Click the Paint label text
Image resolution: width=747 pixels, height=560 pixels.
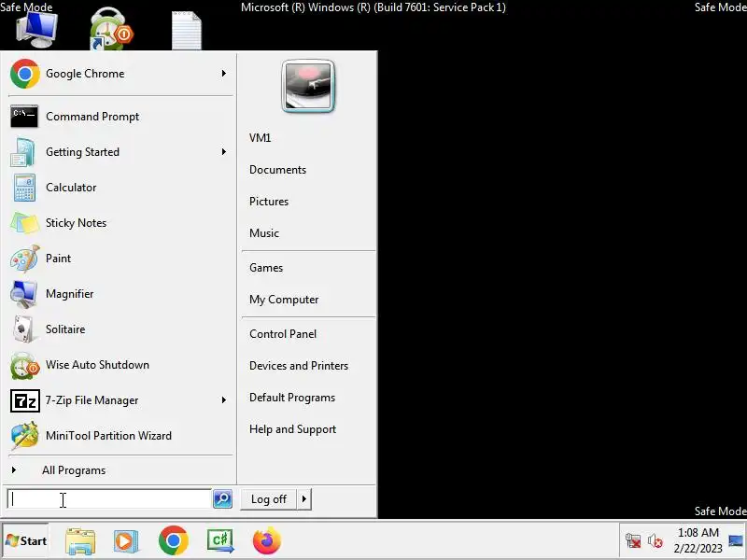tap(58, 259)
